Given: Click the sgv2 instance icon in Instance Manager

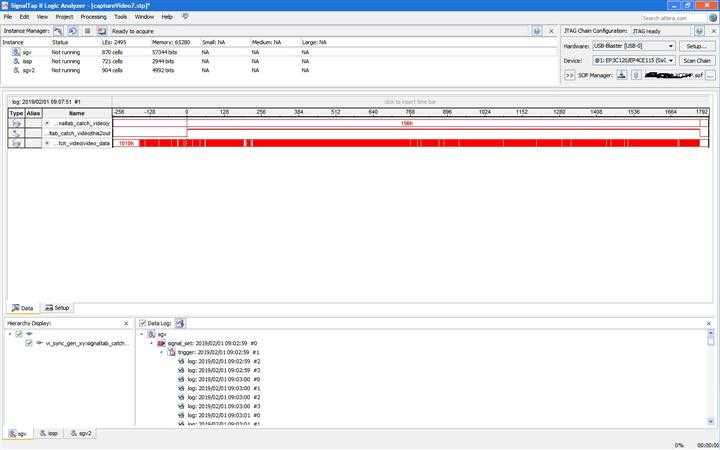Looking at the screenshot, I should point(17,70).
